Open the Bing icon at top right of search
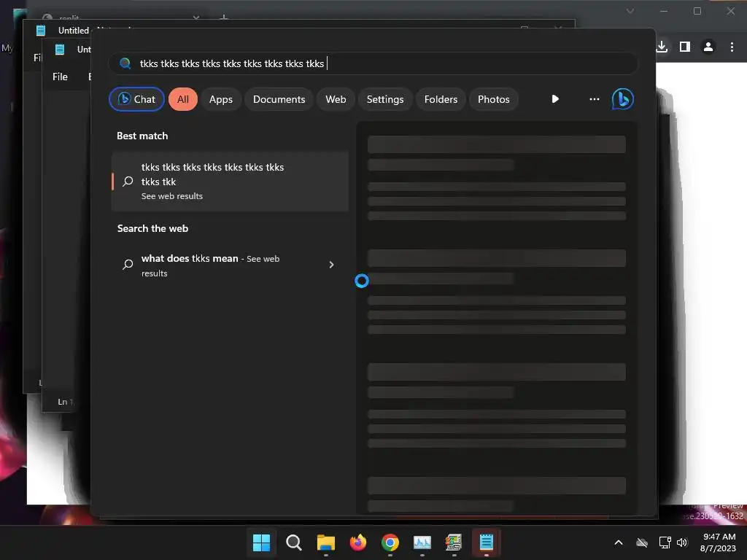Viewport: 747px width, 560px height. click(x=623, y=99)
